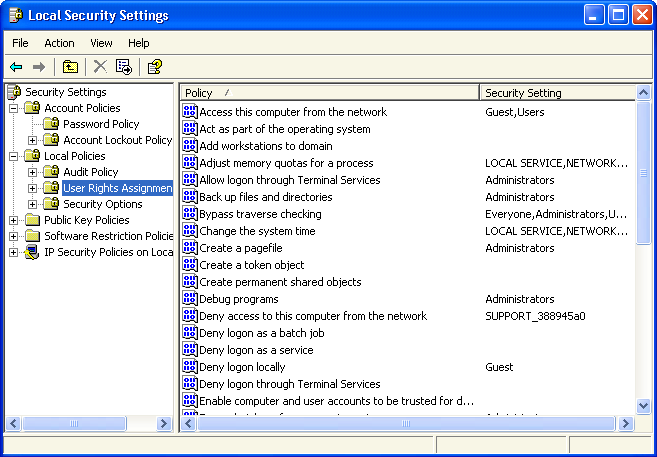657x457 pixels.
Task: Click the Help toolbar icon
Action: point(154,67)
